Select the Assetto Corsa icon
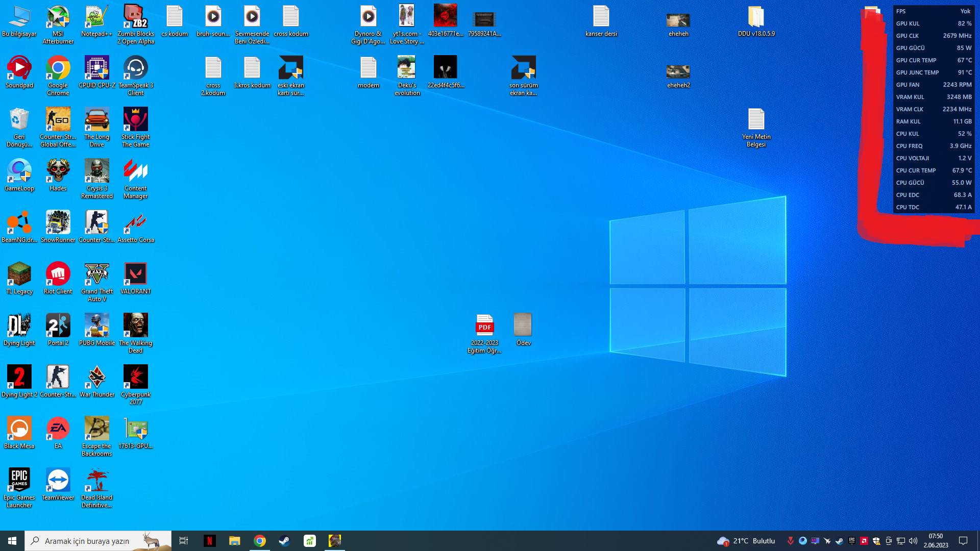Viewport: 980px width, 551px height. point(136,227)
